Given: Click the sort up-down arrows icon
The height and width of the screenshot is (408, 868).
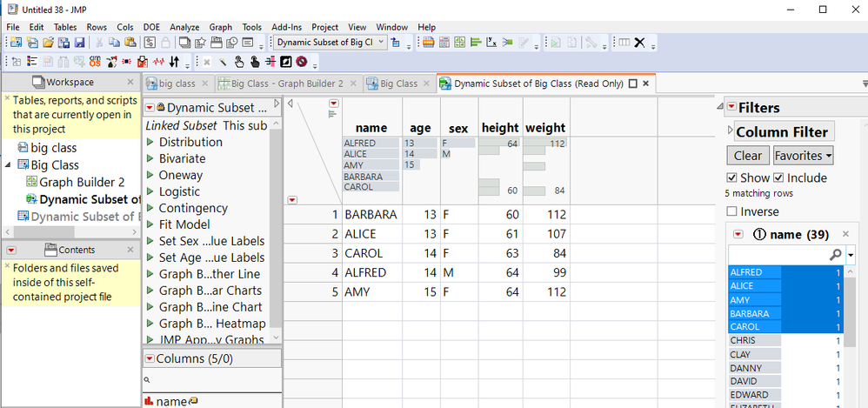Looking at the screenshot, I should [x=175, y=62].
